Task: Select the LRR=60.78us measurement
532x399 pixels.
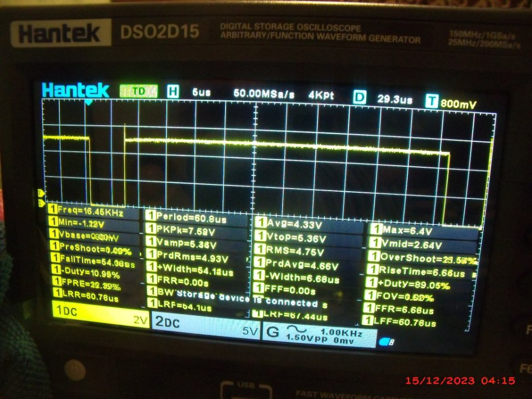Action: pos(86,295)
